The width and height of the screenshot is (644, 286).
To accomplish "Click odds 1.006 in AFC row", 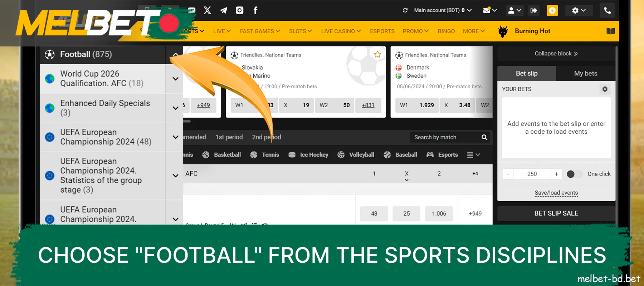I will coord(439,213).
